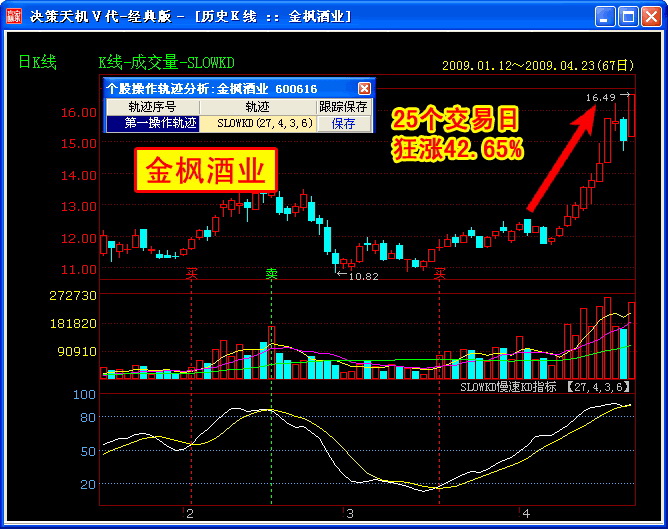The width and height of the screenshot is (668, 529).
Task: Click the month 2 marker on the time axis
Action: pyautogui.click(x=190, y=514)
